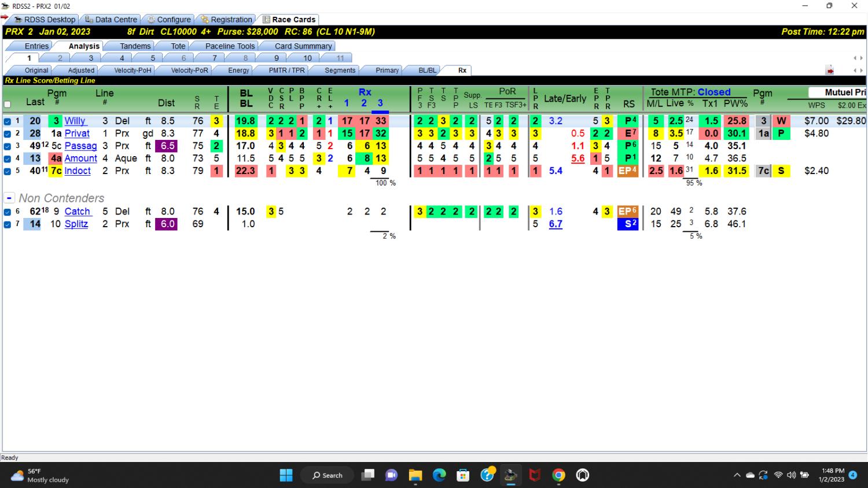Click the purple 6.5 distance cell for Passag
This screenshot has width=868, height=488.
coord(167,146)
